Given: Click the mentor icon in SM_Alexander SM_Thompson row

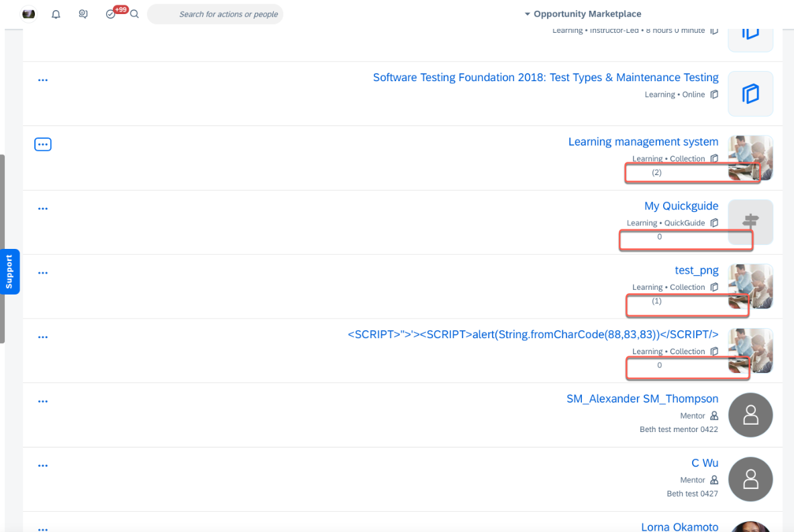Looking at the screenshot, I should tap(714, 416).
